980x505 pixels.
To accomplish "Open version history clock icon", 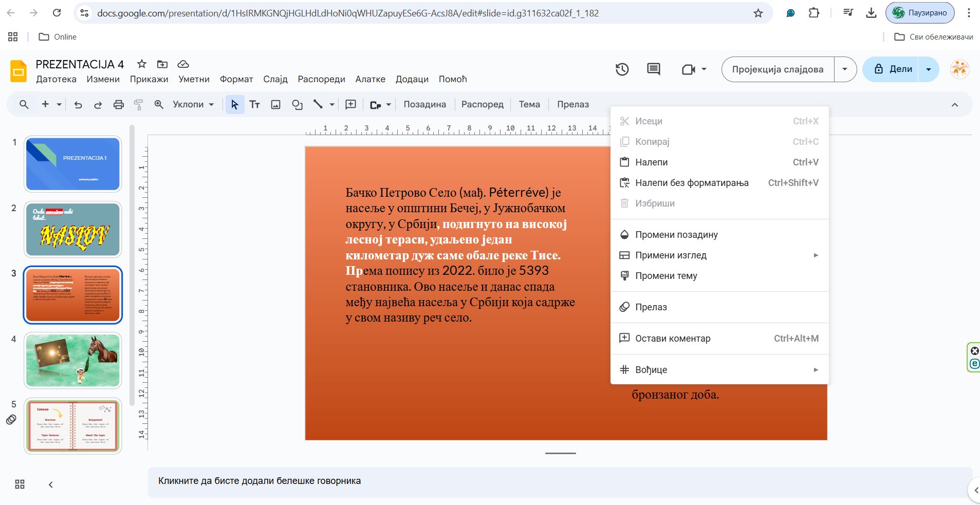I will click(x=622, y=69).
